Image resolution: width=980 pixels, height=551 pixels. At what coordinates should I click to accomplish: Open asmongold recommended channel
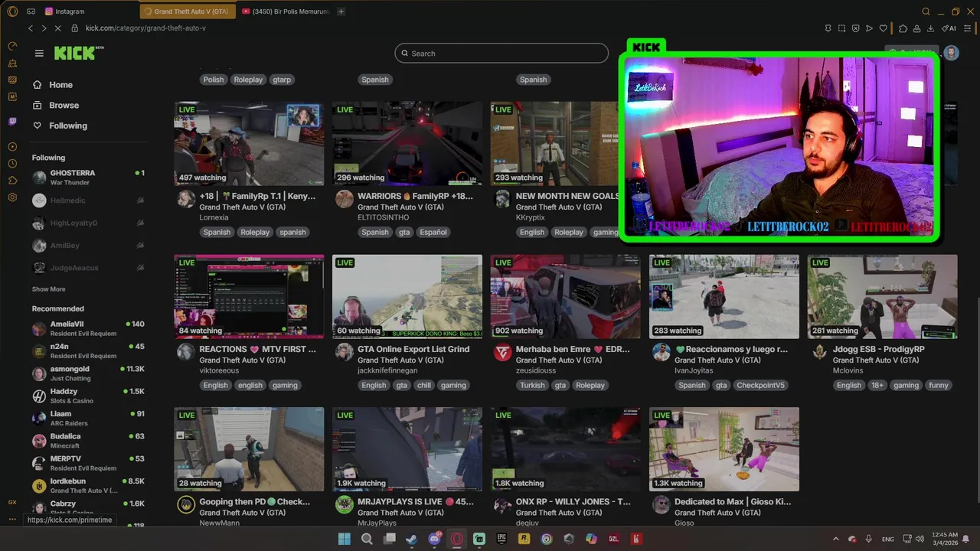click(x=88, y=373)
